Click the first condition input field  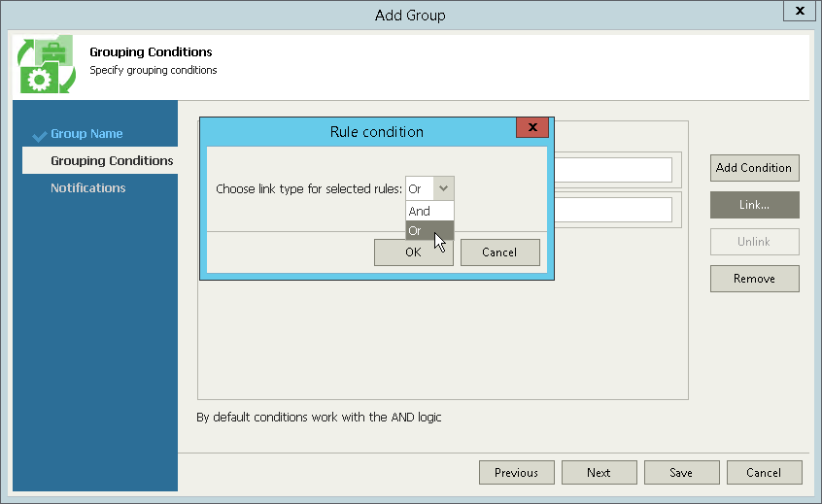[612, 170]
